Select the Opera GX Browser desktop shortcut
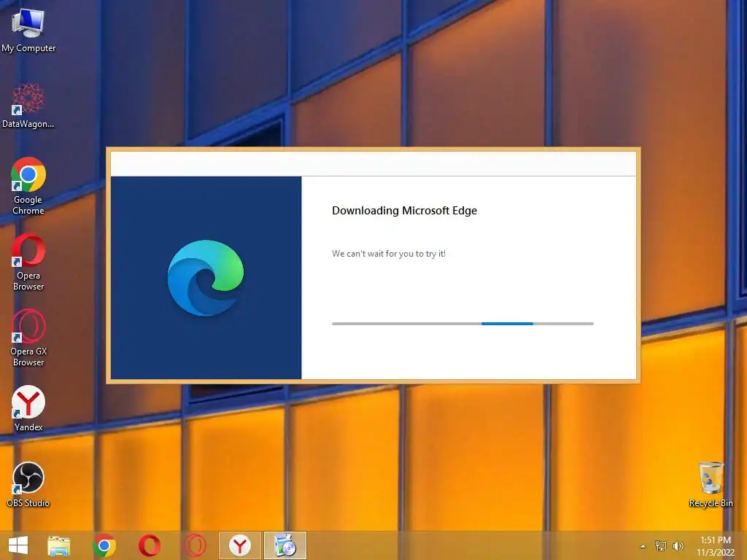 pyautogui.click(x=28, y=338)
